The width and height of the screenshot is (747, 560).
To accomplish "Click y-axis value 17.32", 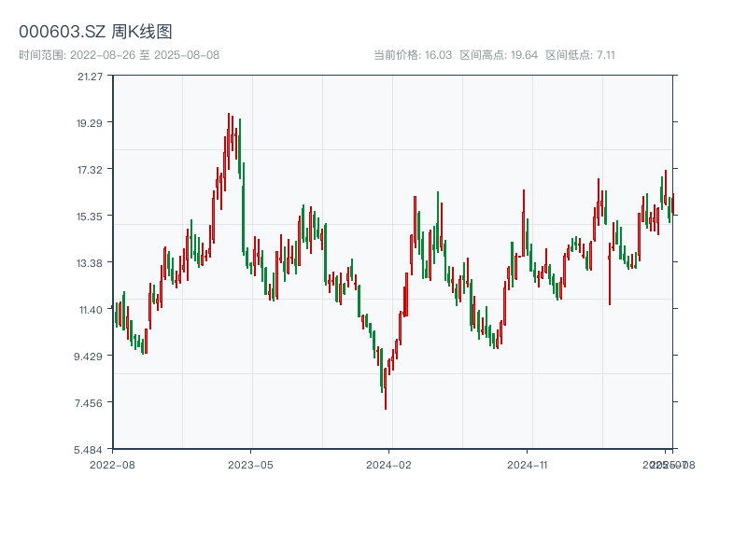I will [90, 170].
